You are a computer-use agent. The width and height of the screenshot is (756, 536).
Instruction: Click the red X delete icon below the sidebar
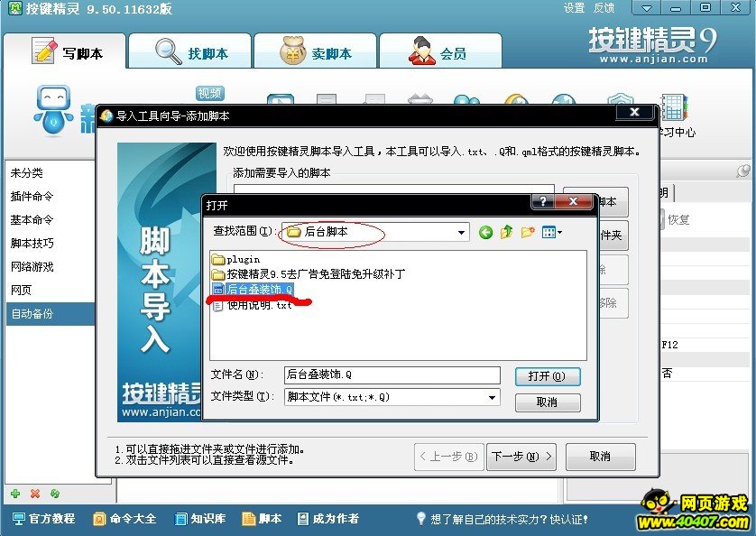coord(34,493)
